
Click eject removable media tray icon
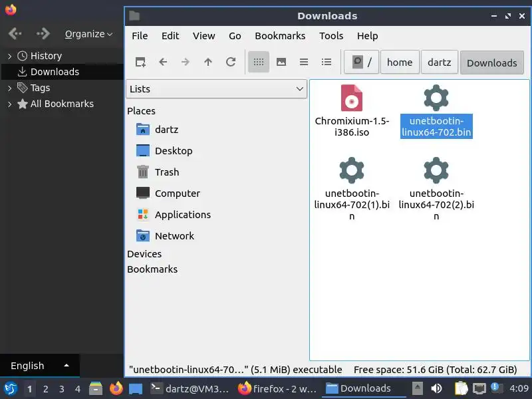point(418,388)
